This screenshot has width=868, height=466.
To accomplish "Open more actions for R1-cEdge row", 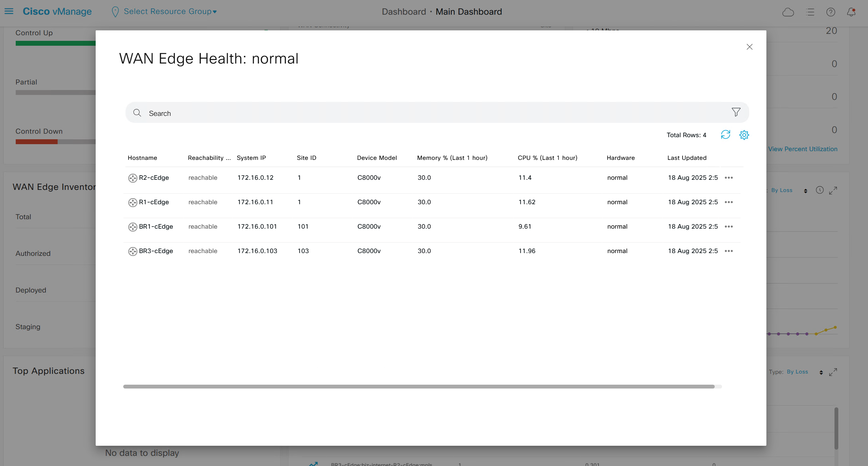I will click(729, 202).
